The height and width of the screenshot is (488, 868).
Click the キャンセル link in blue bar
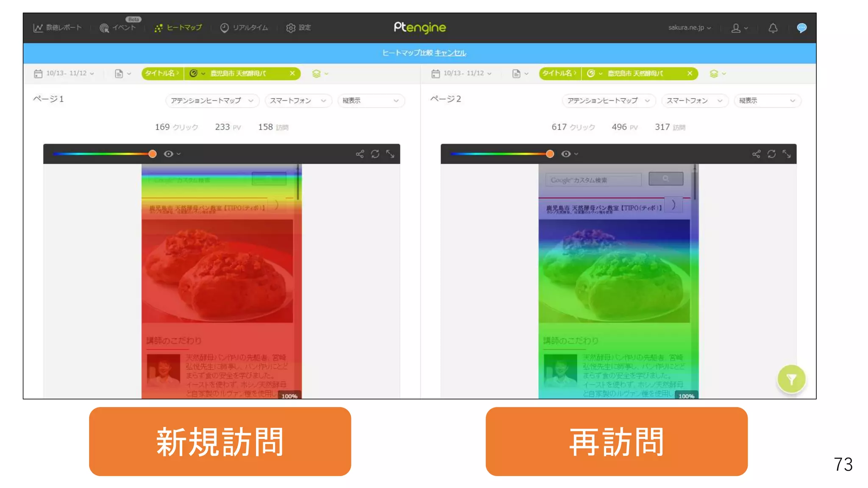tap(450, 53)
